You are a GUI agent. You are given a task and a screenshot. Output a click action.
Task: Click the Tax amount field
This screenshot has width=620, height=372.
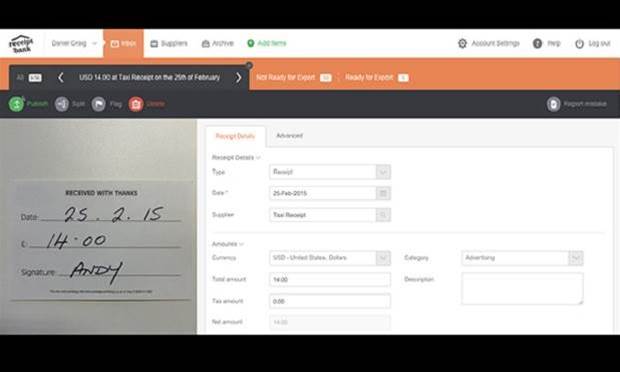(x=330, y=301)
